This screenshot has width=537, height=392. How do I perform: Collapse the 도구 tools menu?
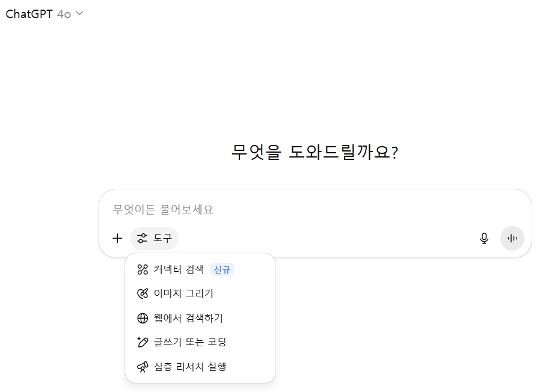154,238
